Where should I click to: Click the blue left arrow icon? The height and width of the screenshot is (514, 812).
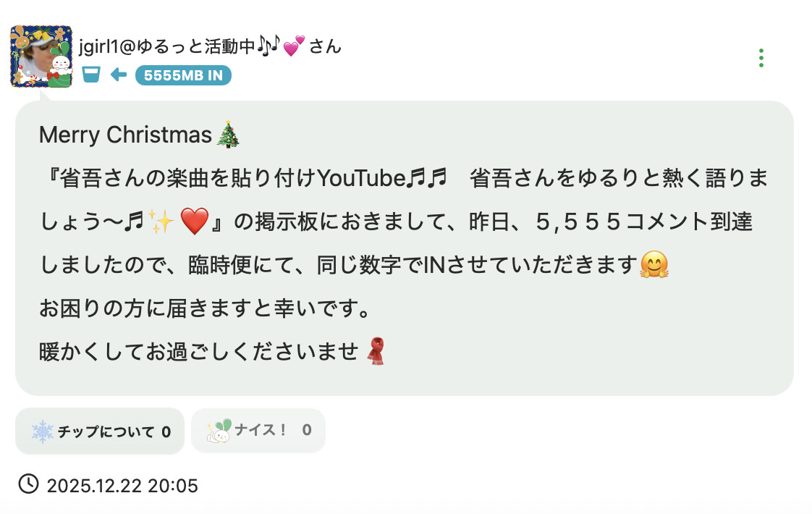[x=119, y=75]
